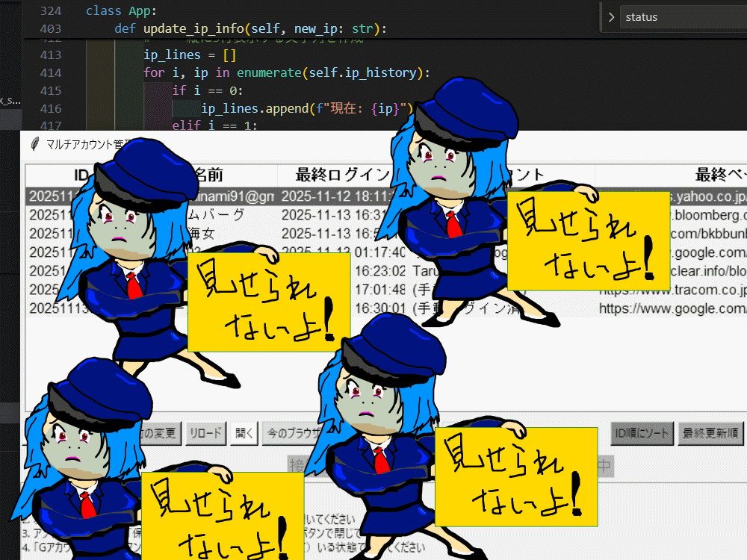Expand the replace chevron beside the find box
The height and width of the screenshot is (560, 747).
pos(610,17)
